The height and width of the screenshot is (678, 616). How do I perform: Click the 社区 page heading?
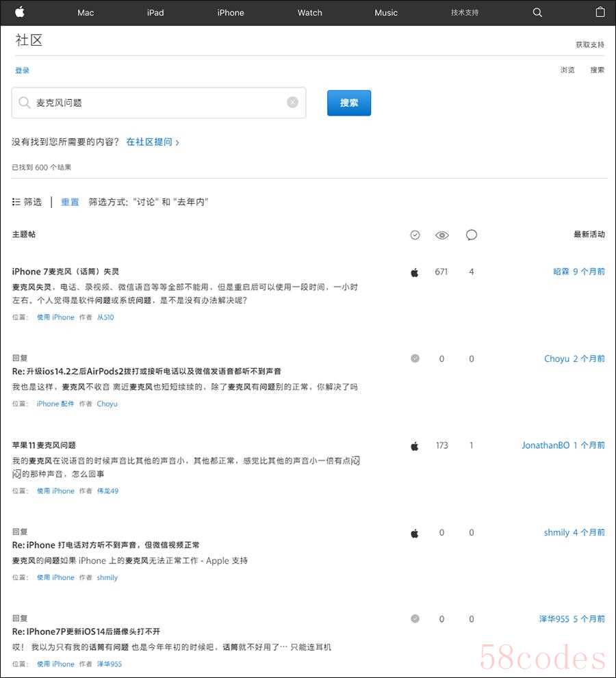coord(29,40)
